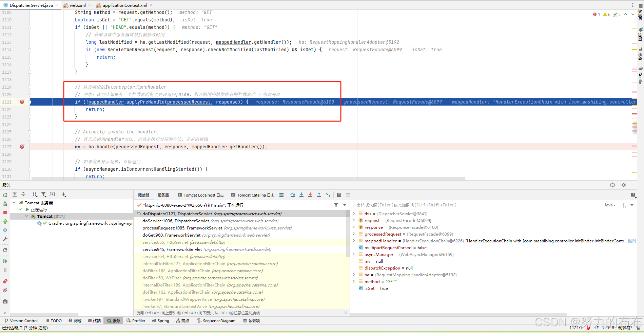The width and height of the screenshot is (644, 333).
Task: Click the Step Into debugger icon
Action: click(x=301, y=195)
